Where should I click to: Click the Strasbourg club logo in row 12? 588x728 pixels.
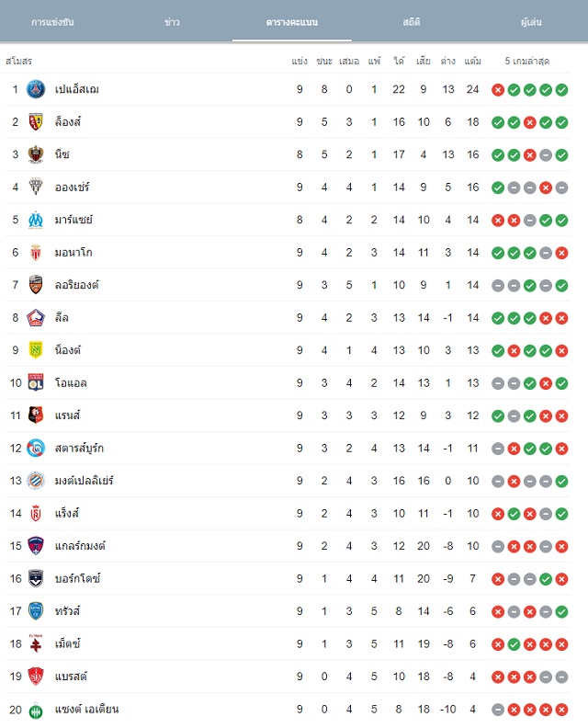(36, 448)
